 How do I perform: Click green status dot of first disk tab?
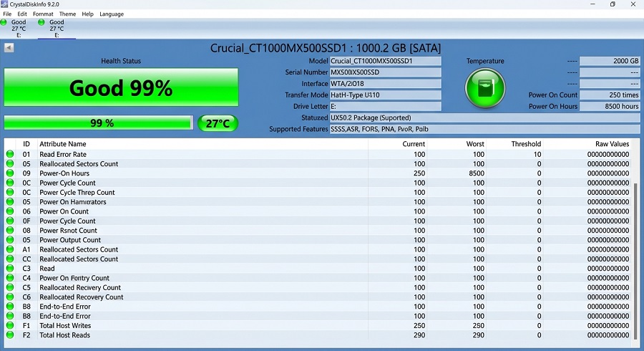tap(4, 22)
